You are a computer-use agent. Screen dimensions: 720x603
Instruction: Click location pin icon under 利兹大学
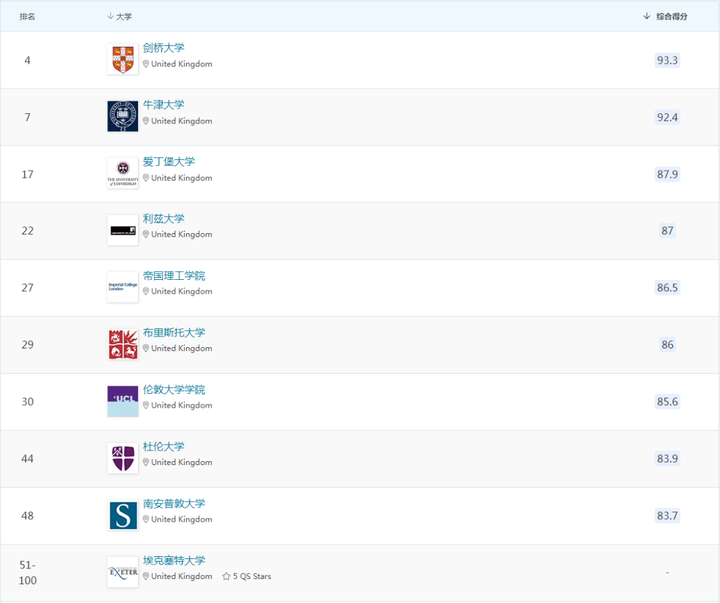pyautogui.click(x=146, y=234)
